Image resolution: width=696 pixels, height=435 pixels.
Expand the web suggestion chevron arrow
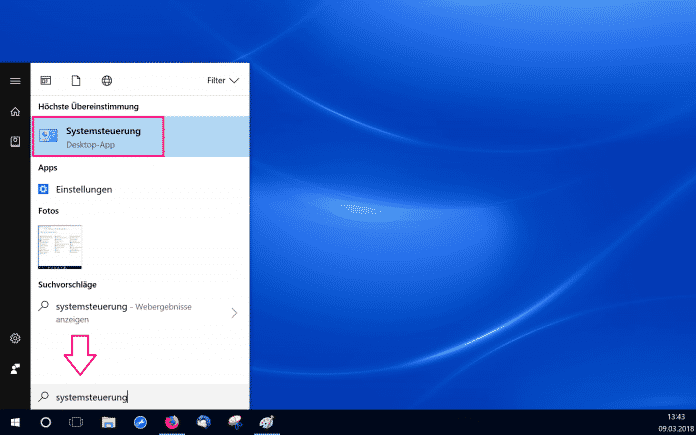pyautogui.click(x=234, y=313)
